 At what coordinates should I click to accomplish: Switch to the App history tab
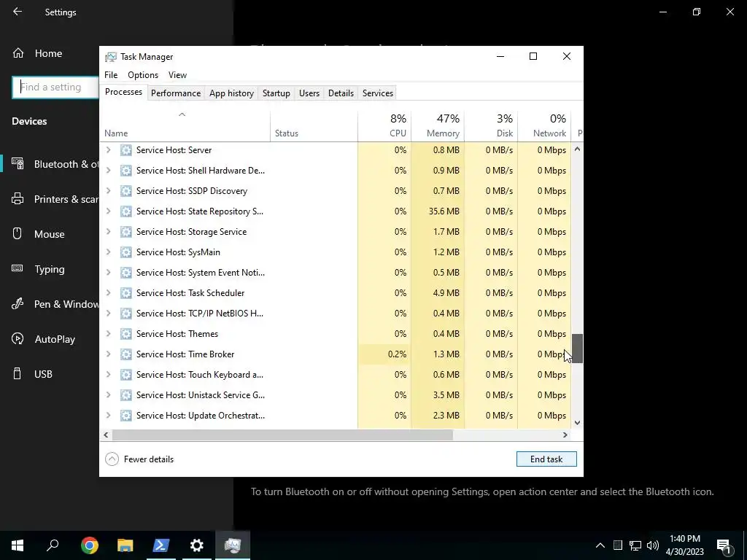pyautogui.click(x=231, y=93)
